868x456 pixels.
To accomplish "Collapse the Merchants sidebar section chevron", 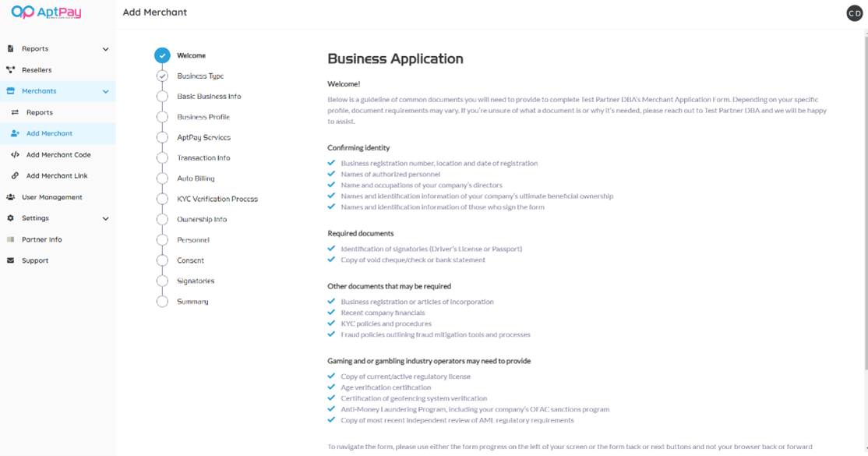I will pyautogui.click(x=105, y=91).
